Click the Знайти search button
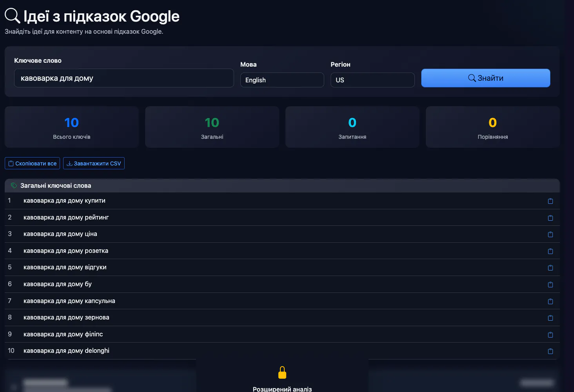The width and height of the screenshot is (574, 392). (486, 78)
